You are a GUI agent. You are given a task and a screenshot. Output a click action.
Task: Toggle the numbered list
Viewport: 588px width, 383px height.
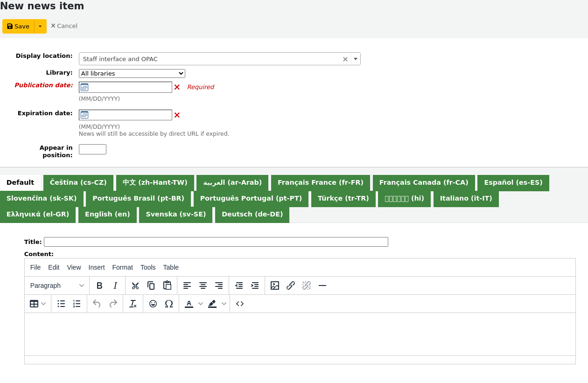(77, 303)
